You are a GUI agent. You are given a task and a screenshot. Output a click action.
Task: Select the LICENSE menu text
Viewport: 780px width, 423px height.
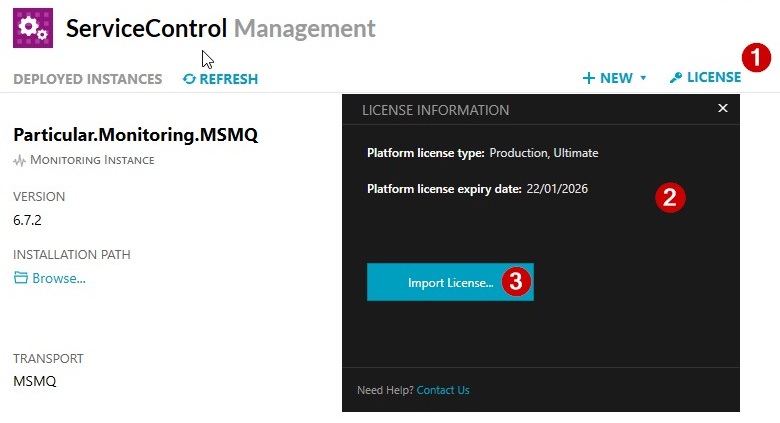714,78
